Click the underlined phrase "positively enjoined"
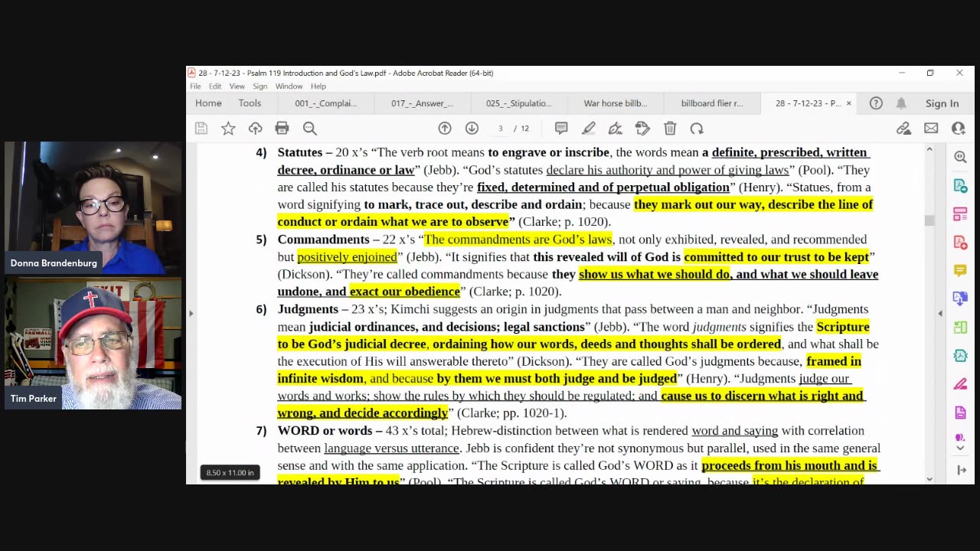Viewport: 980px width, 551px height. tap(347, 257)
